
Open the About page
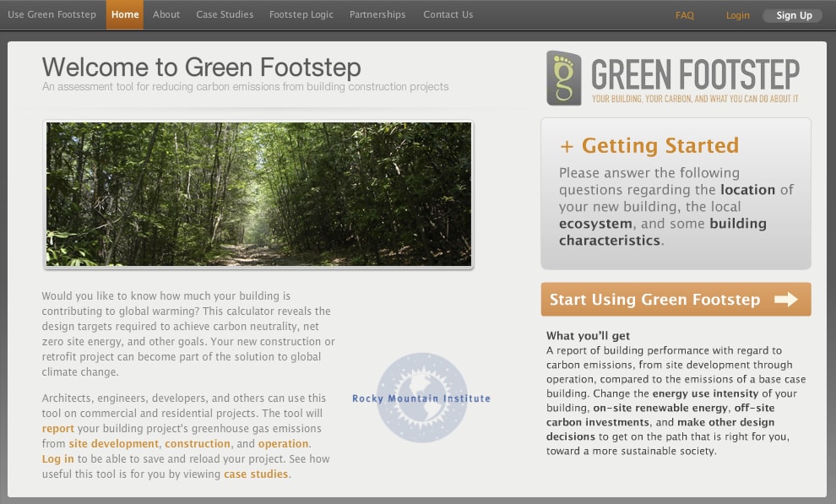pyautogui.click(x=166, y=14)
